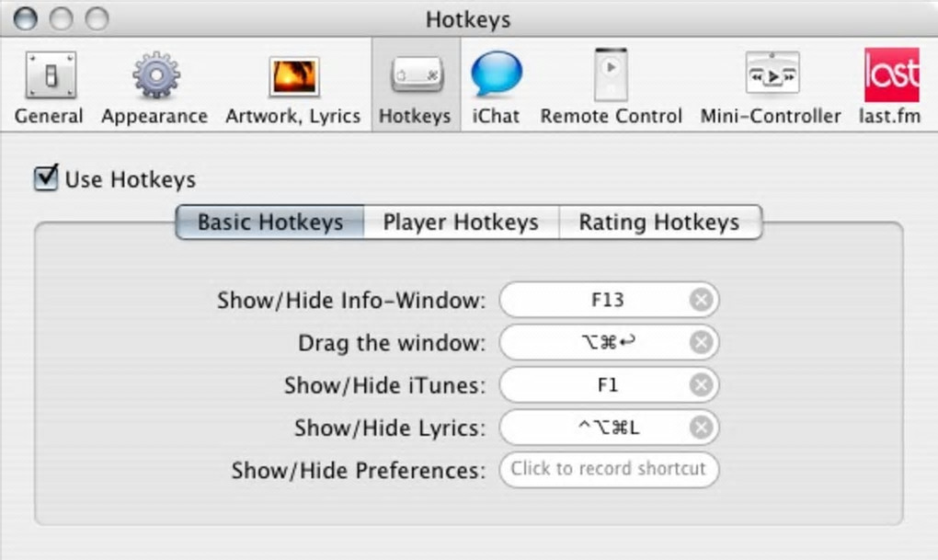Switch to the Basic Hotkeys tab
This screenshot has height=560, width=938.
269,223
